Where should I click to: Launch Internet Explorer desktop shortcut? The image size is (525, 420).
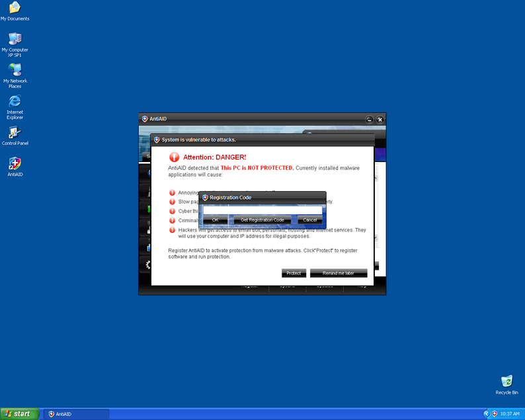coord(15,101)
